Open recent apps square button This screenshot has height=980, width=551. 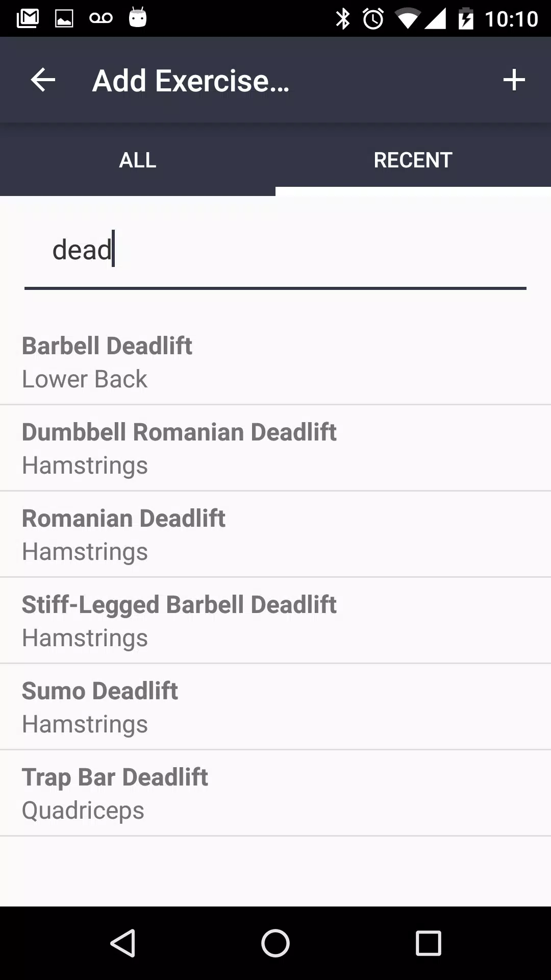click(428, 943)
